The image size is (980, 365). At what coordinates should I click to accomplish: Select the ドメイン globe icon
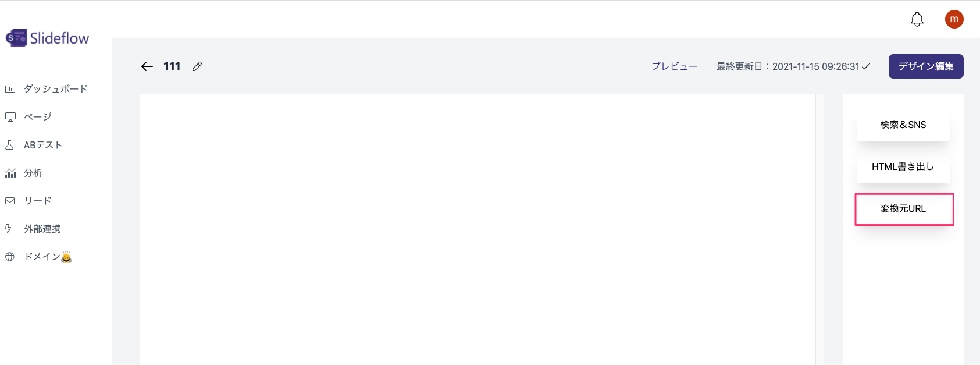coord(9,256)
